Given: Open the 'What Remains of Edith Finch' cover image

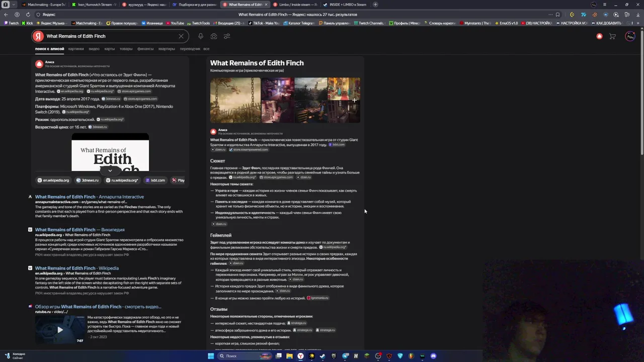Looking at the screenshot, I should [110, 152].
